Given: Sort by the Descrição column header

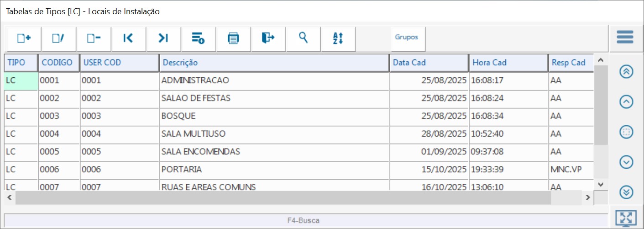Looking at the screenshot, I should click(x=274, y=63).
